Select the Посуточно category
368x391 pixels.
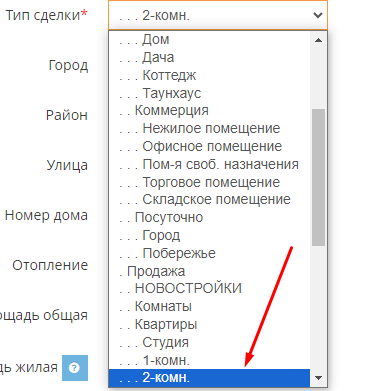pos(209,217)
